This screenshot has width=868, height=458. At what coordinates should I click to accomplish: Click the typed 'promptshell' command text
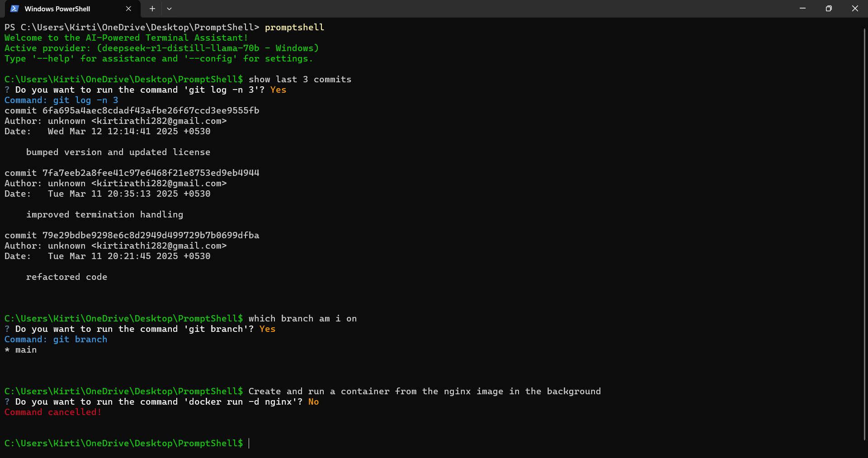coord(294,28)
